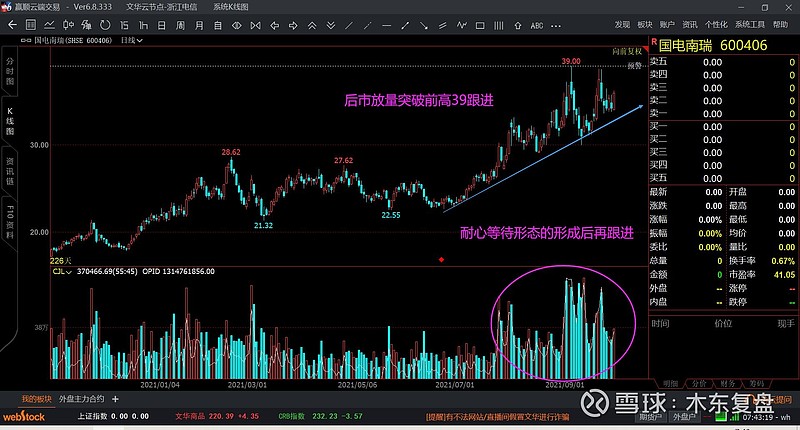Switch to 分时图 side tab
The width and height of the screenshot is (800, 430).
(x=10, y=71)
